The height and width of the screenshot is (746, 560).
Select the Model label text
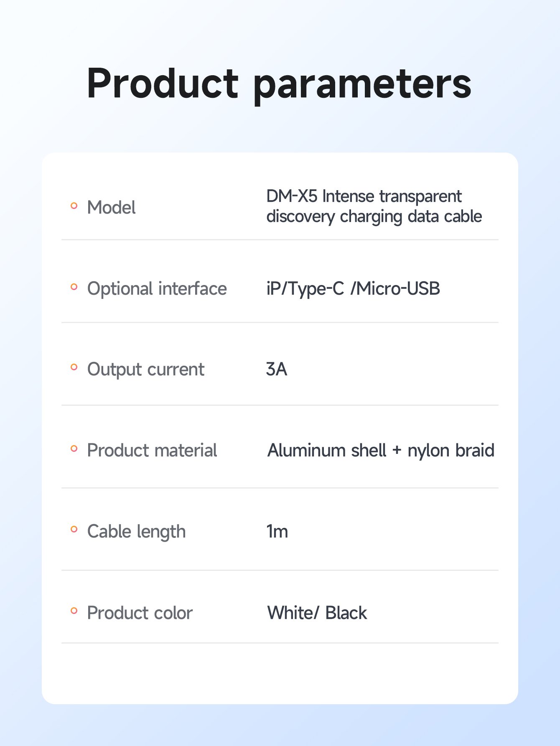tap(111, 207)
